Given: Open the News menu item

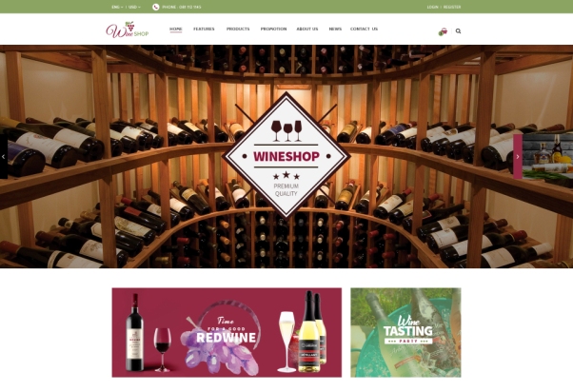Looking at the screenshot, I should 335,29.
